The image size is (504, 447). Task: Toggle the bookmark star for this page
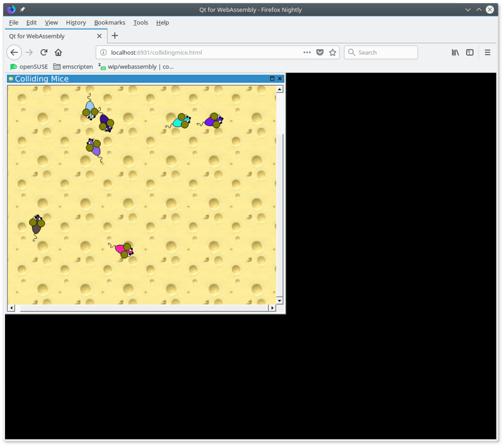point(333,52)
